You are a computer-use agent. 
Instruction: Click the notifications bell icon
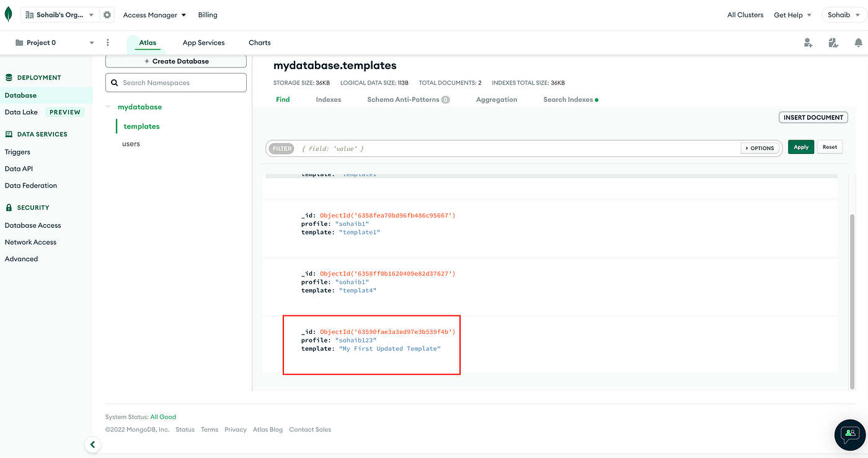point(858,43)
